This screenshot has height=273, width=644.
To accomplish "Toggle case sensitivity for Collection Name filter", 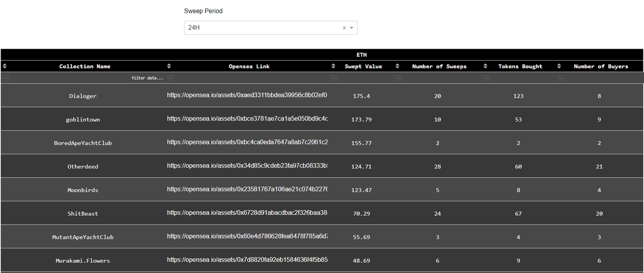I will click(5, 78).
